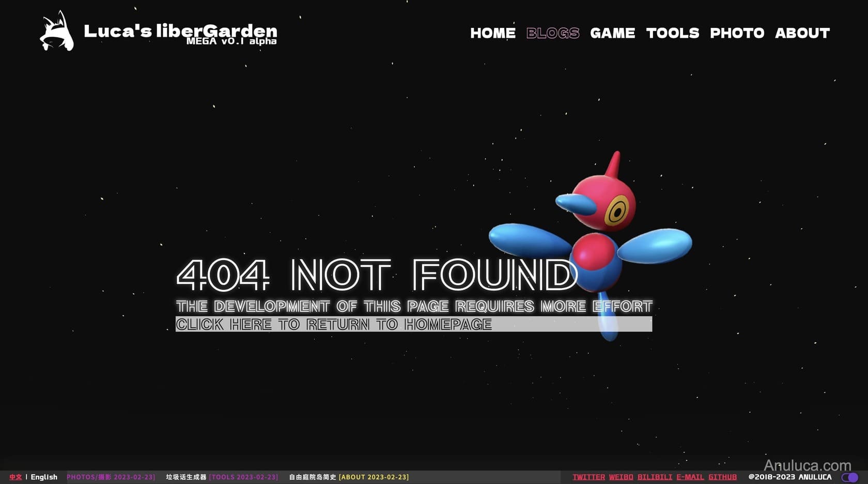Navigate to the ABOUT page
Screen dimensions: 868x484
802,33
